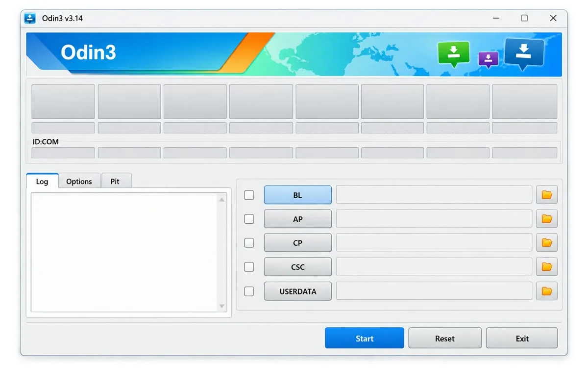Viewport: 588px width, 368px height.
Task: Enable the CSC checkbox
Action: point(249,267)
